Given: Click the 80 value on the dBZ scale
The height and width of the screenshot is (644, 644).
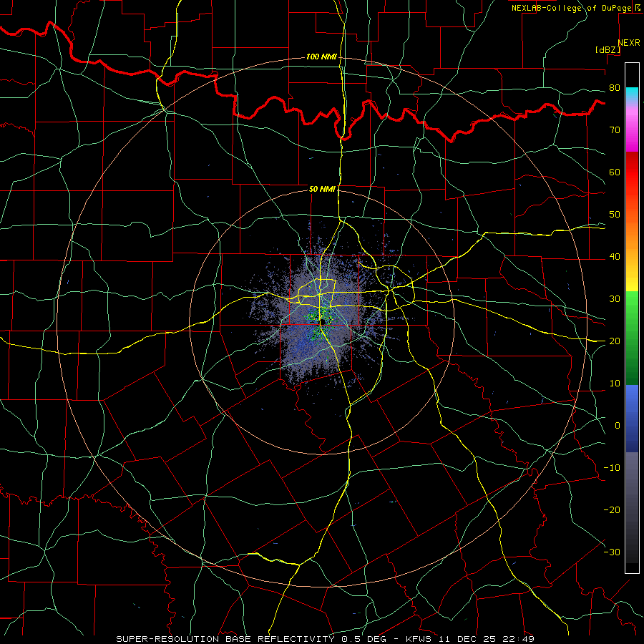Looking at the screenshot, I should (x=615, y=88).
